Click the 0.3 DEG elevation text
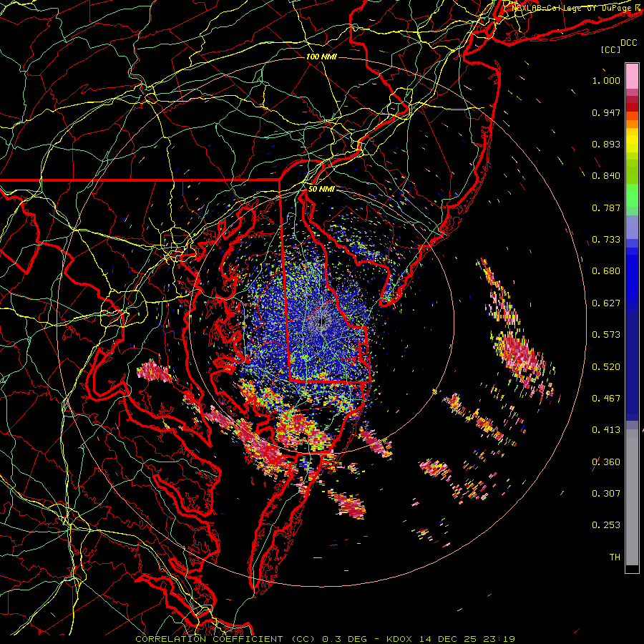644x644 pixels. 345,639
